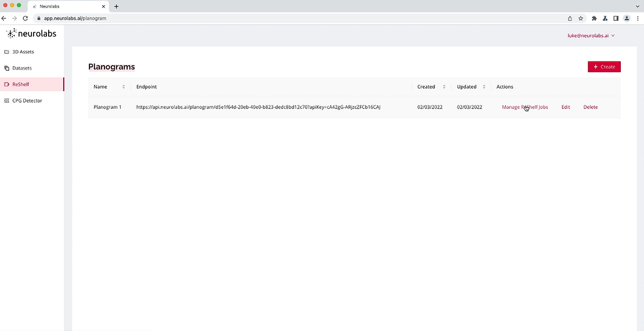Click the CPG Detector sidebar icon

[6, 100]
